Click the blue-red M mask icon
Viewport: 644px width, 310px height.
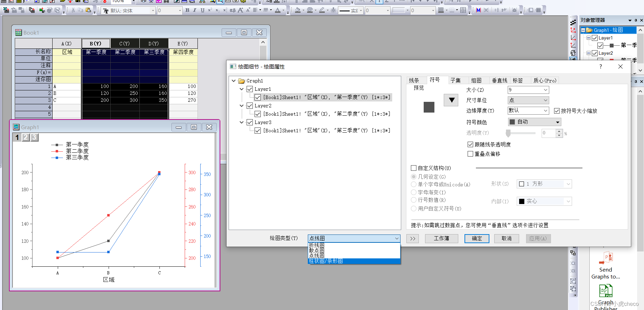point(478,10)
